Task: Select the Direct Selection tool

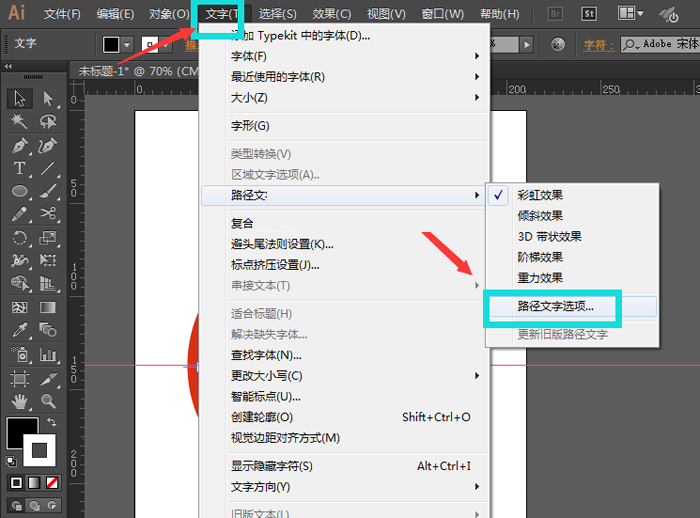Action: pos(47,98)
